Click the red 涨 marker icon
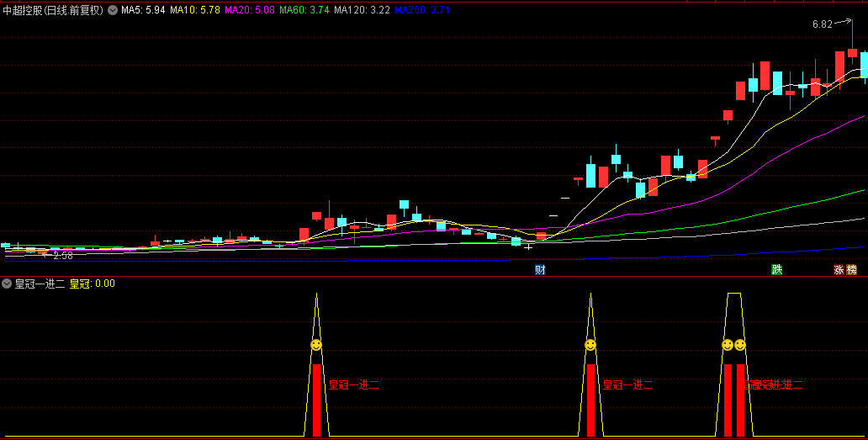The image size is (868, 440). [x=839, y=270]
